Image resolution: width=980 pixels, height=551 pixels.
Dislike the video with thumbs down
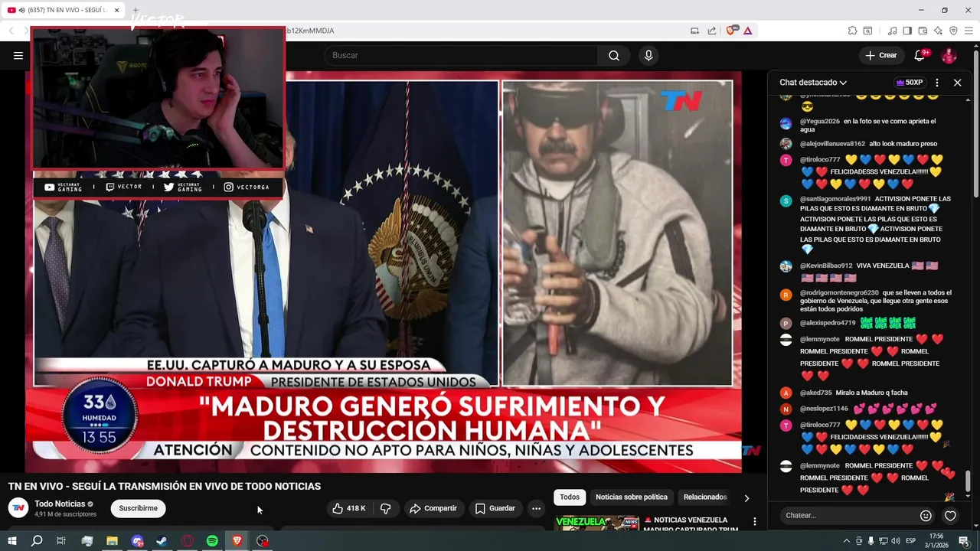coord(386,508)
